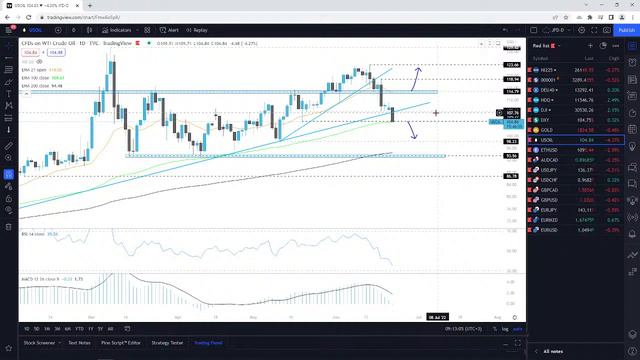Go back from All notes chevron
Screen dimensions: 640x360
click(537, 351)
